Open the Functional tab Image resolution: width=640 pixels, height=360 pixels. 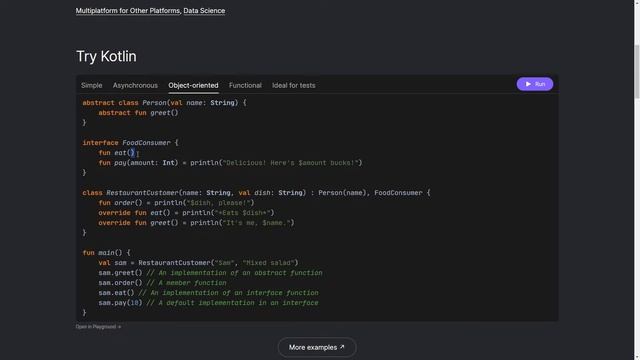[245, 85]
